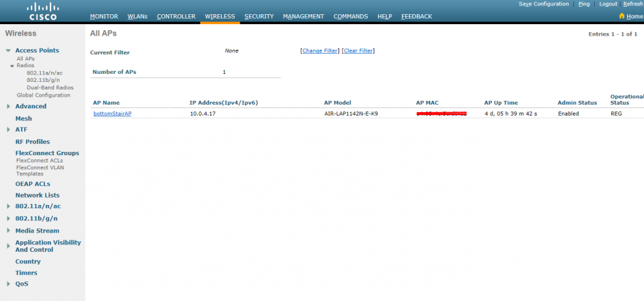Click the Admin Status column header

(577, 103)
